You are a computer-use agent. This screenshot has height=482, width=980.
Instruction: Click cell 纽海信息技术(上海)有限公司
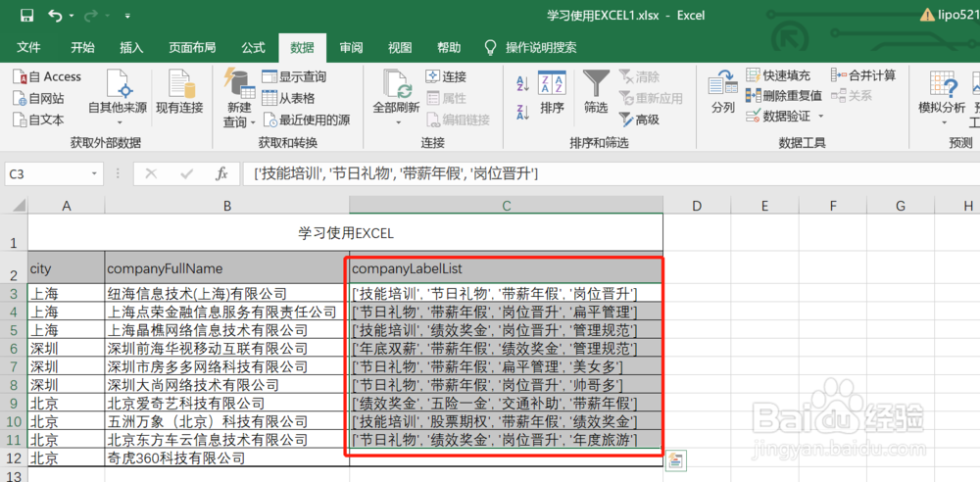click(x=227, y=293)
